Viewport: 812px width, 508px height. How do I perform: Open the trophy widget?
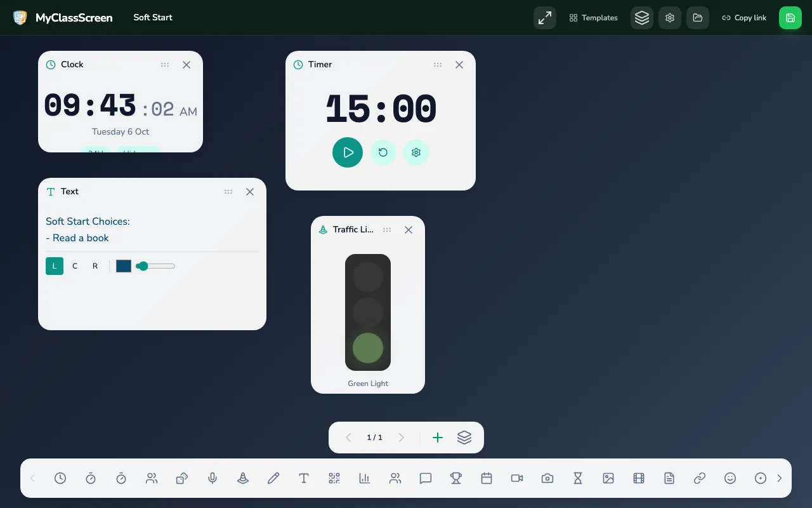[456, 478]
